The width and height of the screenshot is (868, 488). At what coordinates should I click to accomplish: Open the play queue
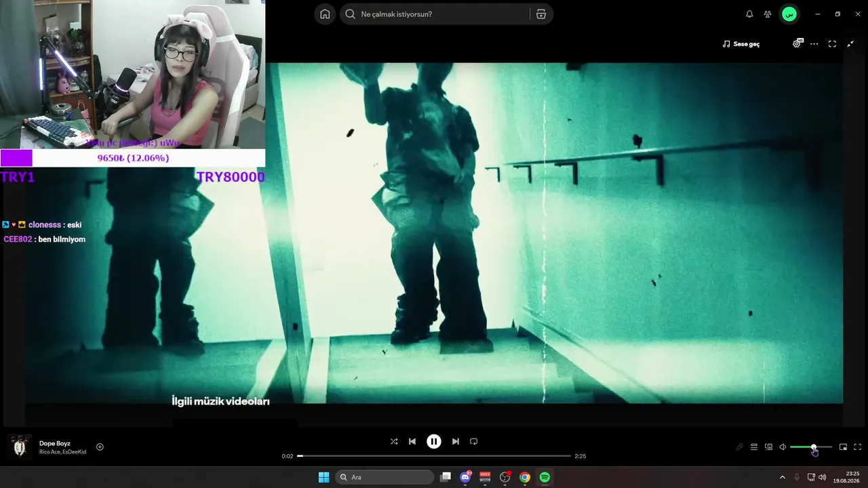(x=754, y=447)
